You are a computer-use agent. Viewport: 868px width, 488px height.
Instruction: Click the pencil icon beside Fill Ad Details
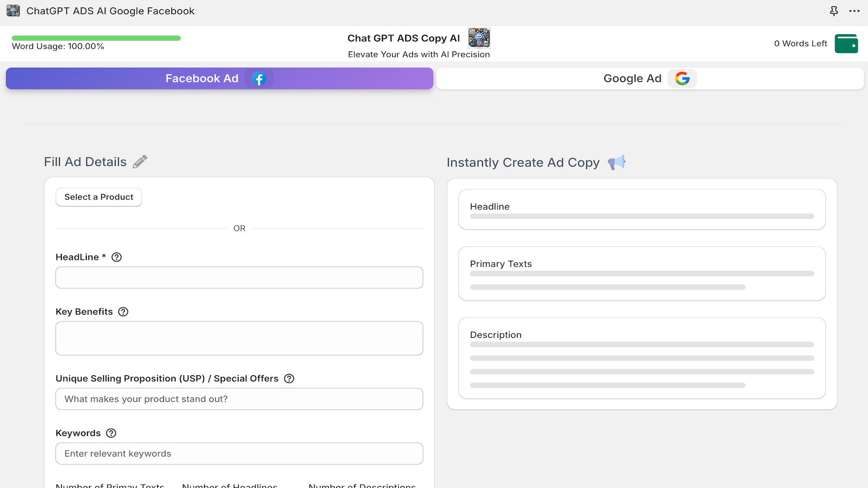tap(140, 162)
